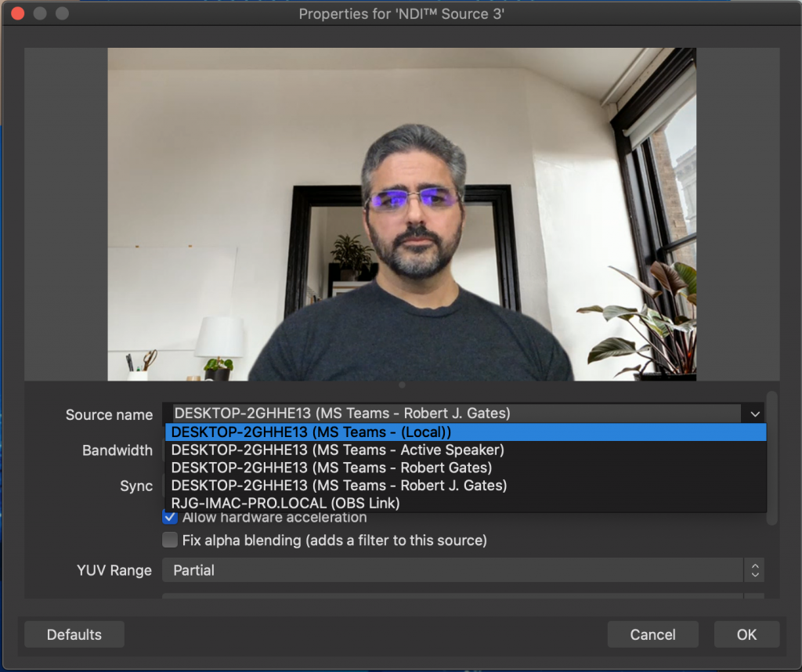
Task: Collapse the Source name dropdown arrow
Action: pyautogui.click(x=755, y=414)
